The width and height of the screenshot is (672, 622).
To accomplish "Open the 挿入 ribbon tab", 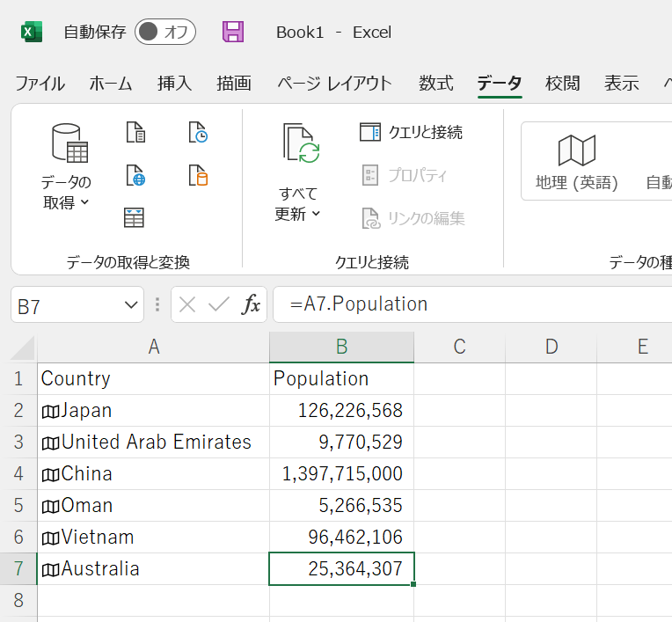I will pyautogui.click(x=174, y=84).
